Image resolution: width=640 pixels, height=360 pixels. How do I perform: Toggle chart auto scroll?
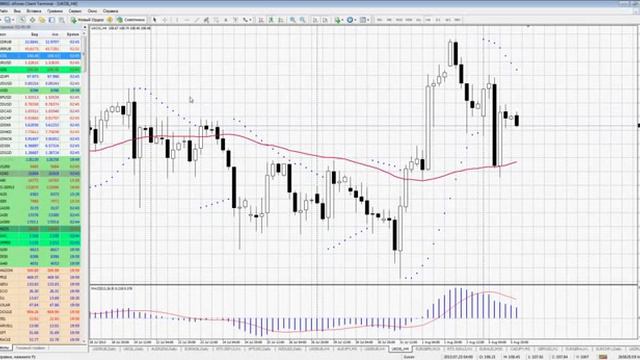click(316, 20)
